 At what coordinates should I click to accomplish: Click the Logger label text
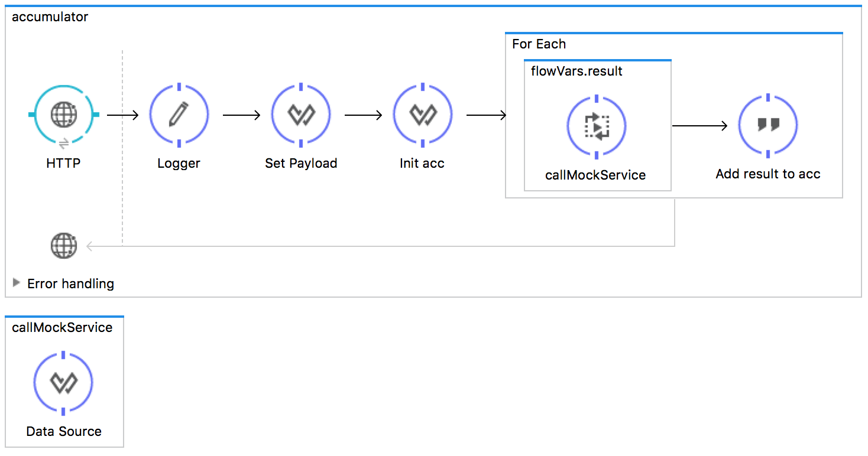pos(179,164)
